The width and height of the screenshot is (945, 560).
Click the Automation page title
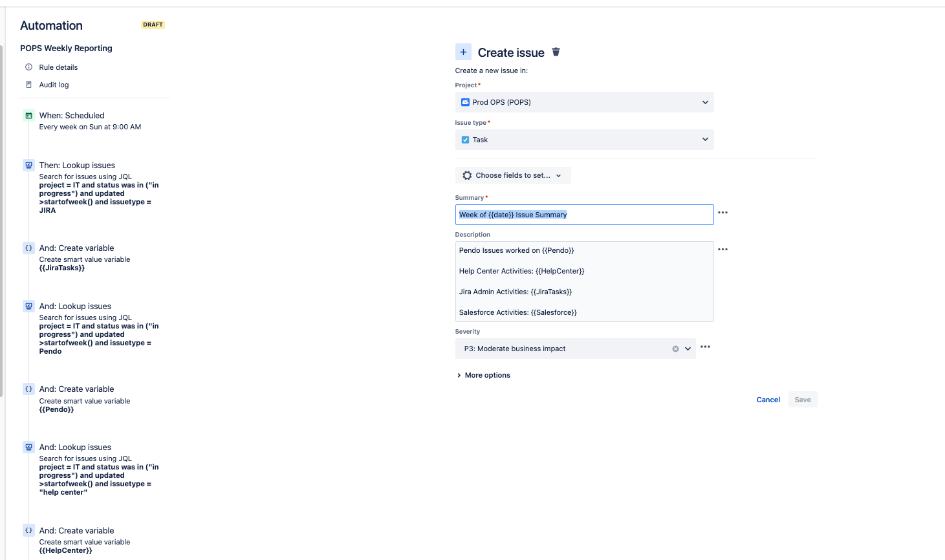[x=51, y=26]
